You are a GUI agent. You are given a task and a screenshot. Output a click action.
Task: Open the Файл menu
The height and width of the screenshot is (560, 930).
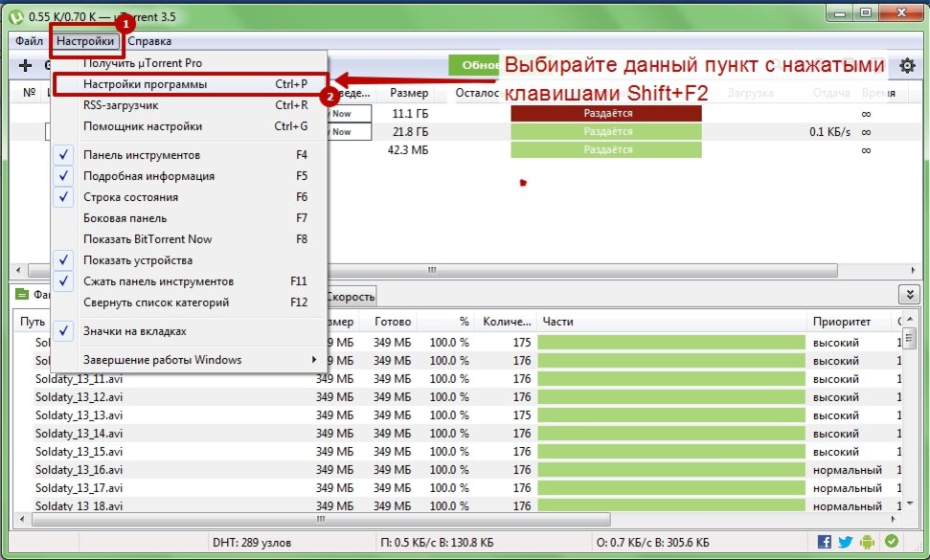(29, 41)
